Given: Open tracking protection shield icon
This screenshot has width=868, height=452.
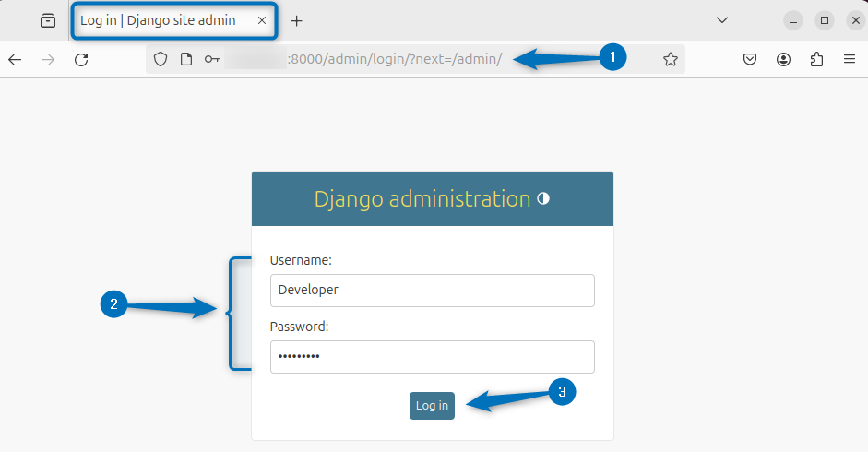Looking at the screenshot, I should (x=161, y=59).
